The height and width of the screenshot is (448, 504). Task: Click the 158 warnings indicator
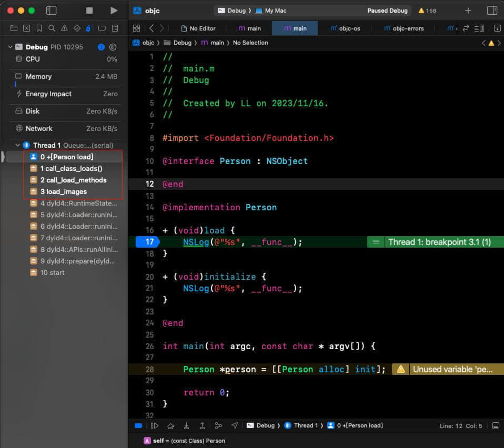tap(427, 11)
